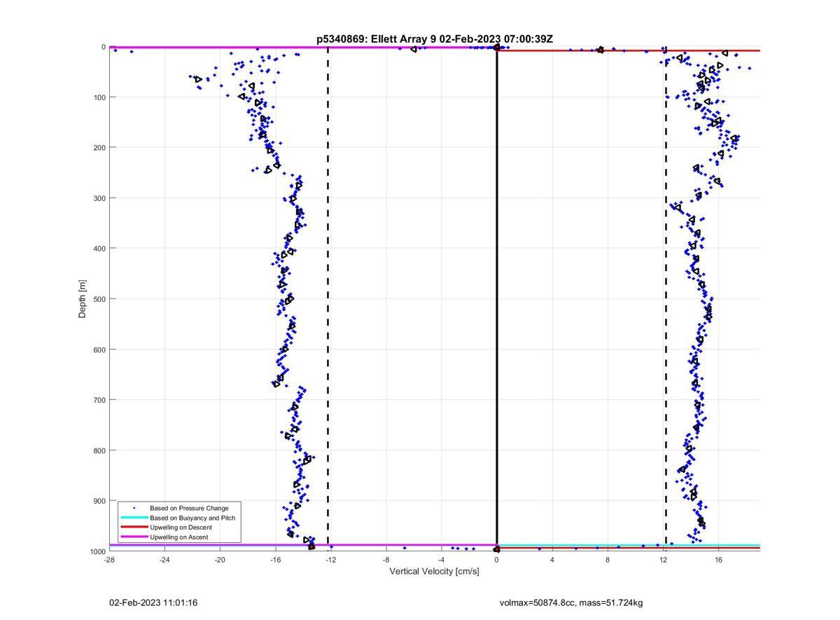Click the cyan line sample in the legend
The width and height of the screenshot is (840, 620).
coord(134,518)
